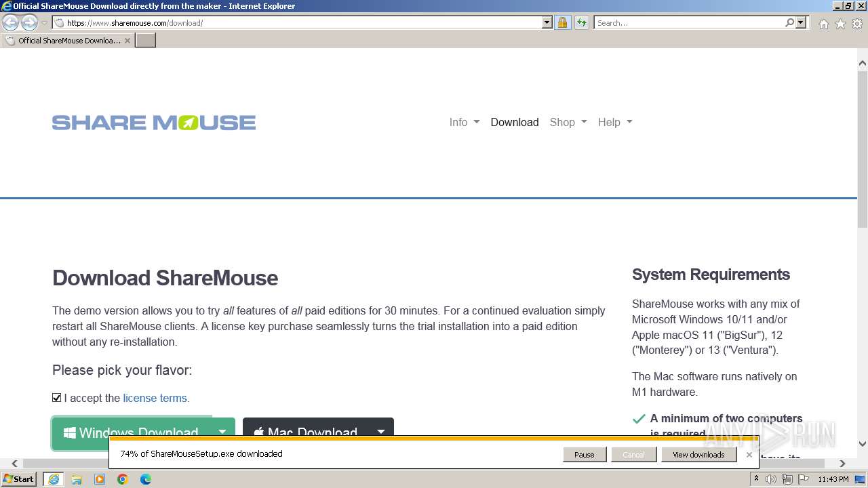The width and height of the screenshot is (868, 488).
Task: Close the download notification bar
Action: coord(749,454)
